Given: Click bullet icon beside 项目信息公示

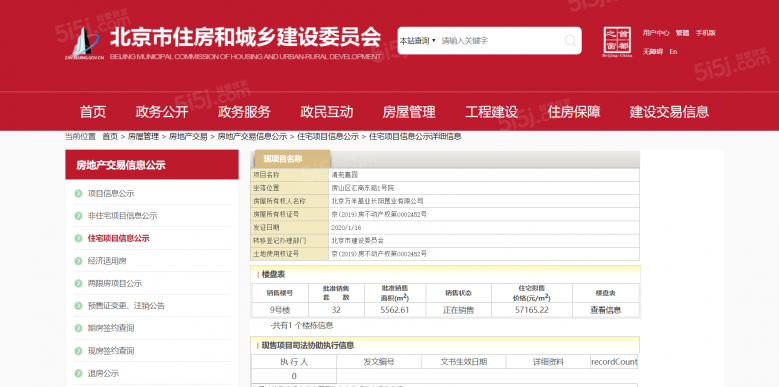Looking at the screenshot, I should pyautogui.click(x=78, y=193).
